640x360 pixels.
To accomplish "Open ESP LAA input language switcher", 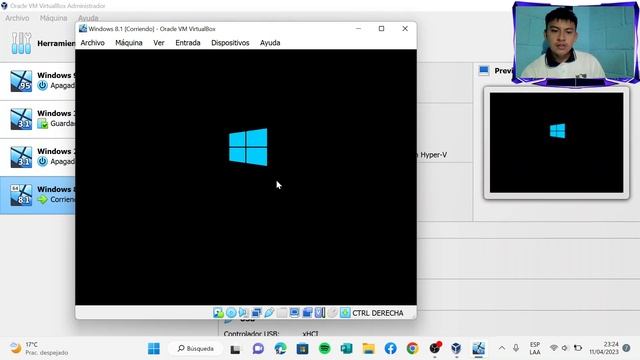I will click(x=535, y=348).
